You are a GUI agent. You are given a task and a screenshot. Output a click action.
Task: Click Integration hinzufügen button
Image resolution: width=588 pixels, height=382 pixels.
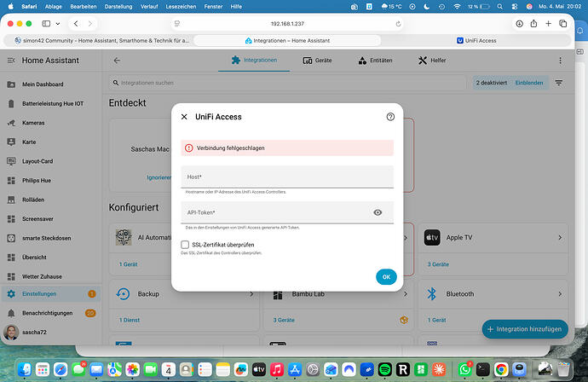(x=525, y=329)
